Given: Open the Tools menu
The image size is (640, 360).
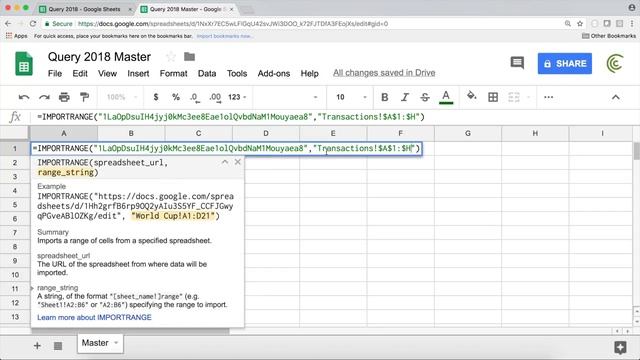Looking at the screenshot, I should point(237,73).
